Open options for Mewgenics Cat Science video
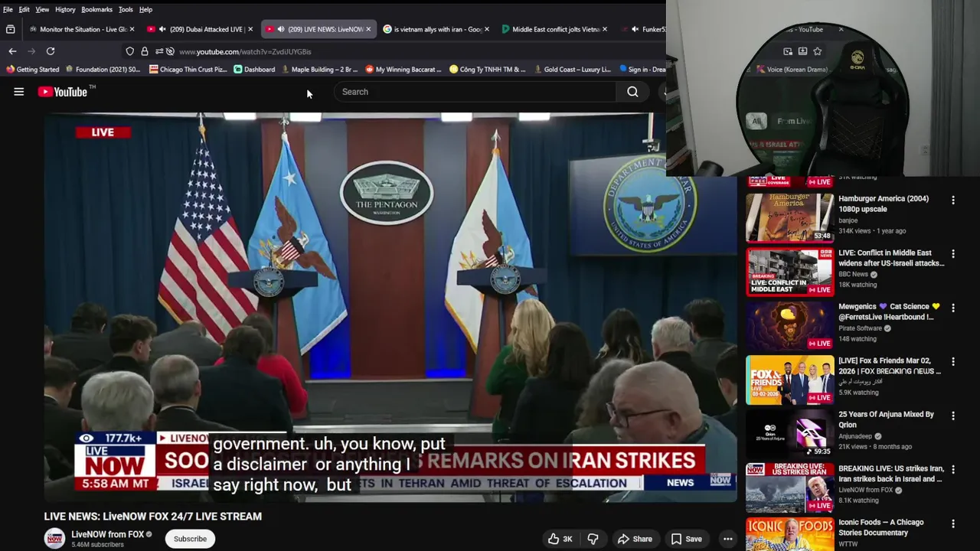The height and width of the screenshot is (551, 980). coord(953,308)
